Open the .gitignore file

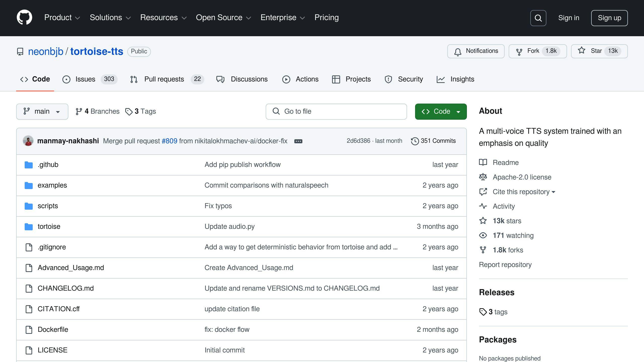[x=52, y=247]
